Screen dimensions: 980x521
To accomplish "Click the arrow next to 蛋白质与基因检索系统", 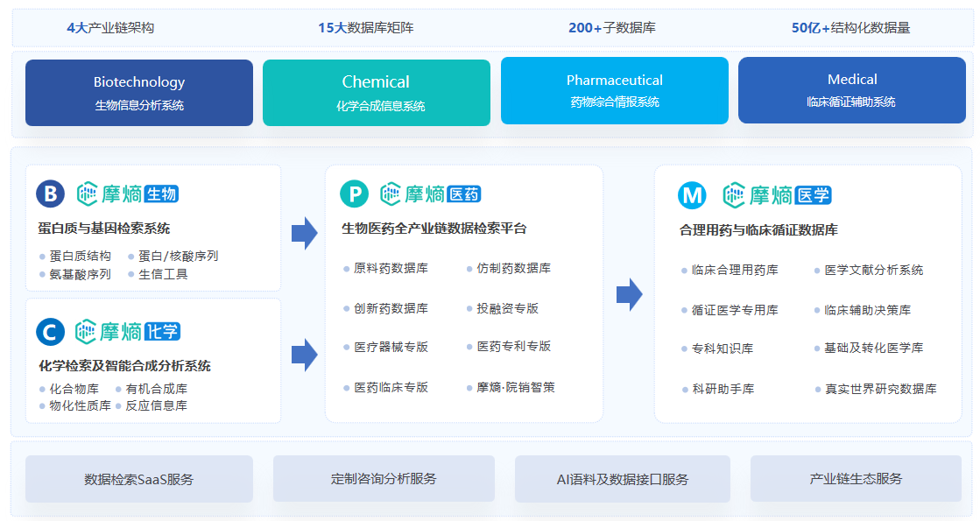I will pos(304,233).
